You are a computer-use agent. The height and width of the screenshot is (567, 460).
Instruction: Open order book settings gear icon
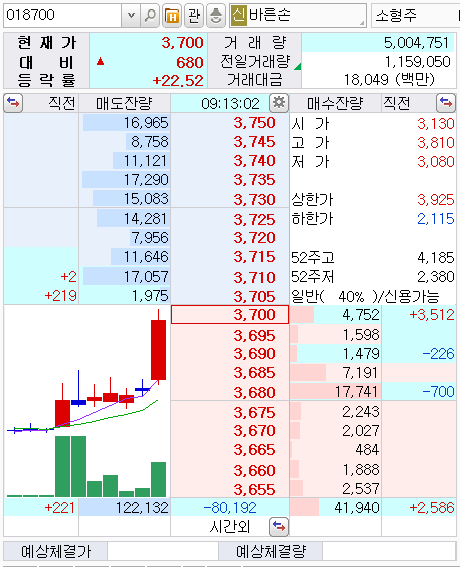(x=278, y=103)
